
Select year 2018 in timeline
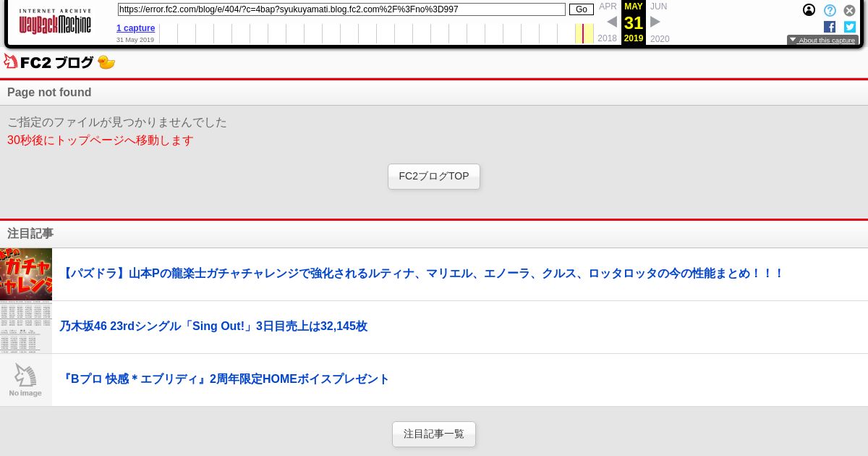(608, 38)
